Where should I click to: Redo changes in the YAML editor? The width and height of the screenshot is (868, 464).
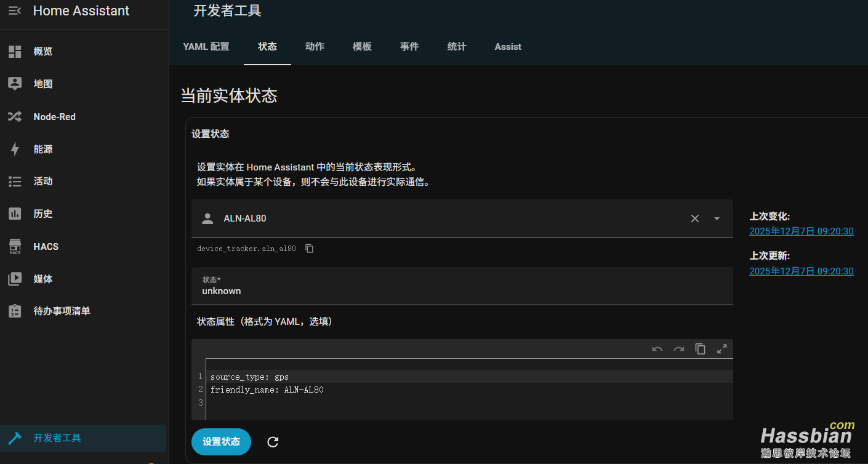point(678,349)
